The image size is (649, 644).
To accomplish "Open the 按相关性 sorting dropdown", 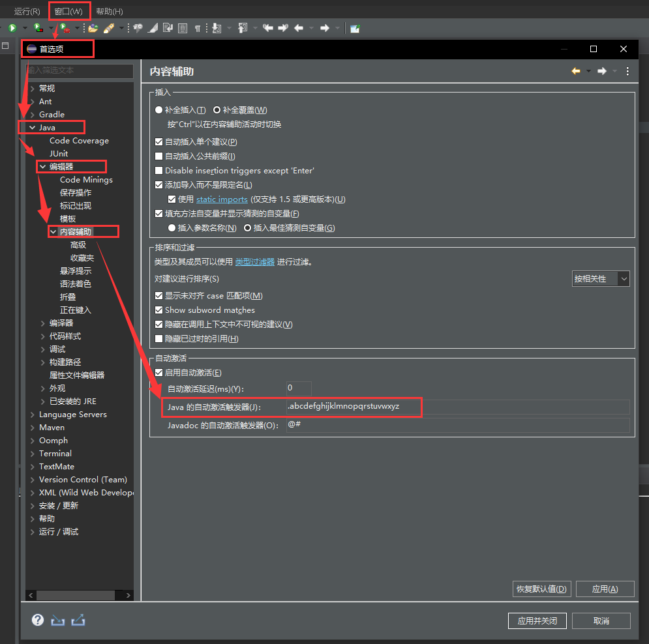I will pos(601,278).
